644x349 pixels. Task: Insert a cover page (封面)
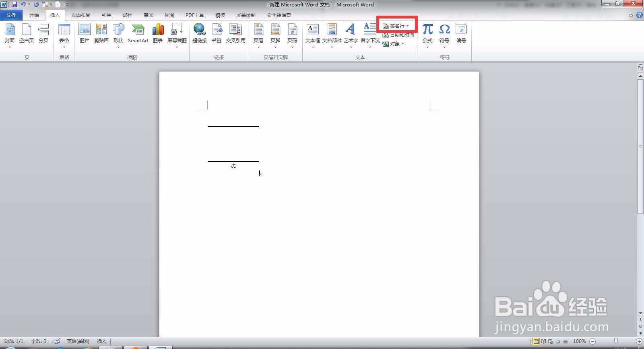[10, 36]
